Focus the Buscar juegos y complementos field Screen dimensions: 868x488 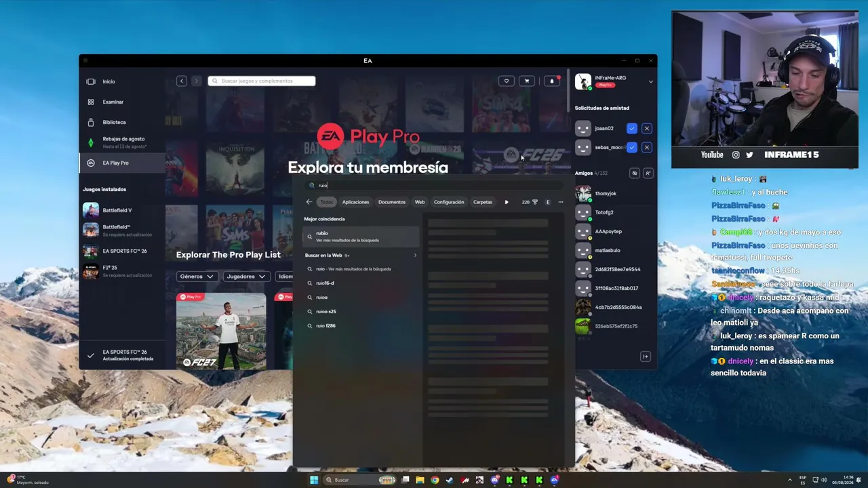(x=262, y=81)
